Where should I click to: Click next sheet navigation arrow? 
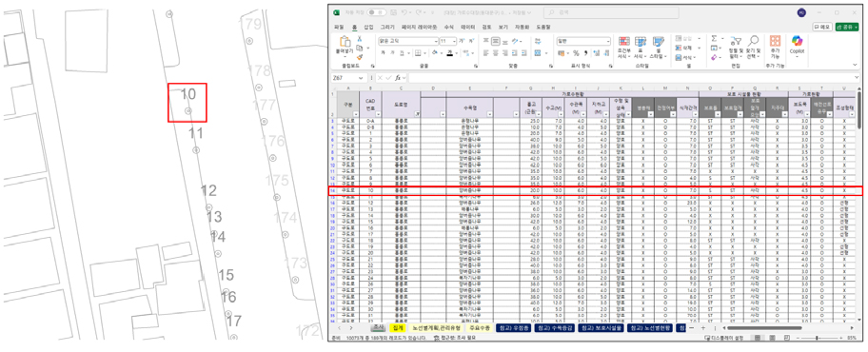pyautogui.click(x=351, y=327)
